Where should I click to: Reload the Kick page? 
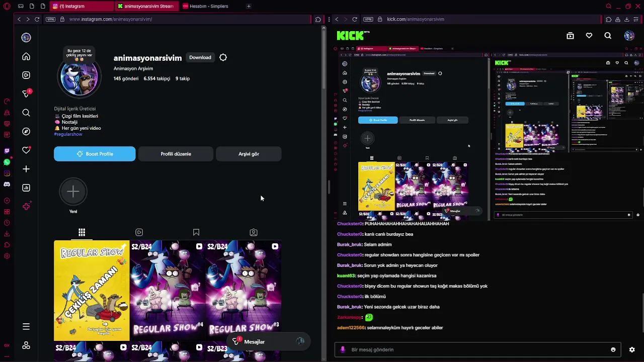355,19
